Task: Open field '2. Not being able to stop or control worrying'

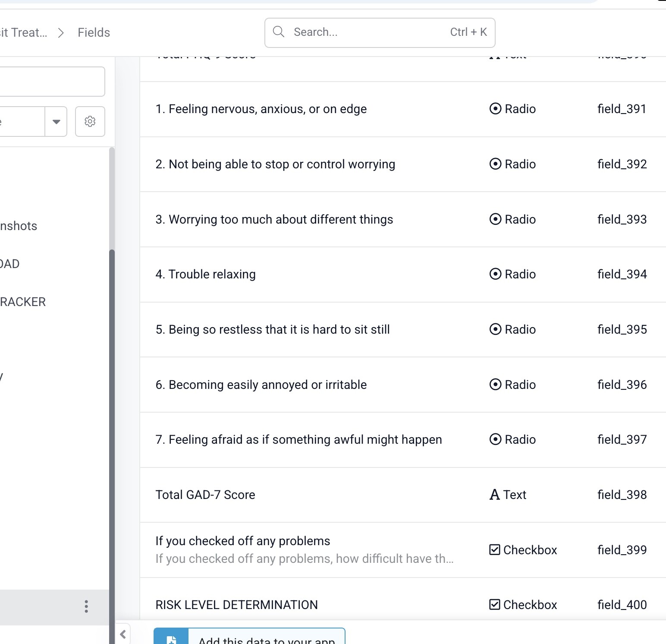Action: (275, 164)
